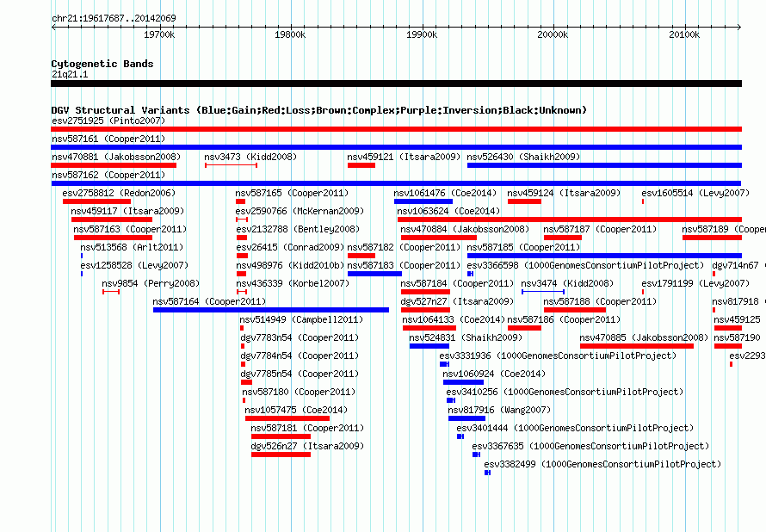Click nsv514949 (Campbell2011) label
Viewport: 766px width, 532px height.
[301, 319]
